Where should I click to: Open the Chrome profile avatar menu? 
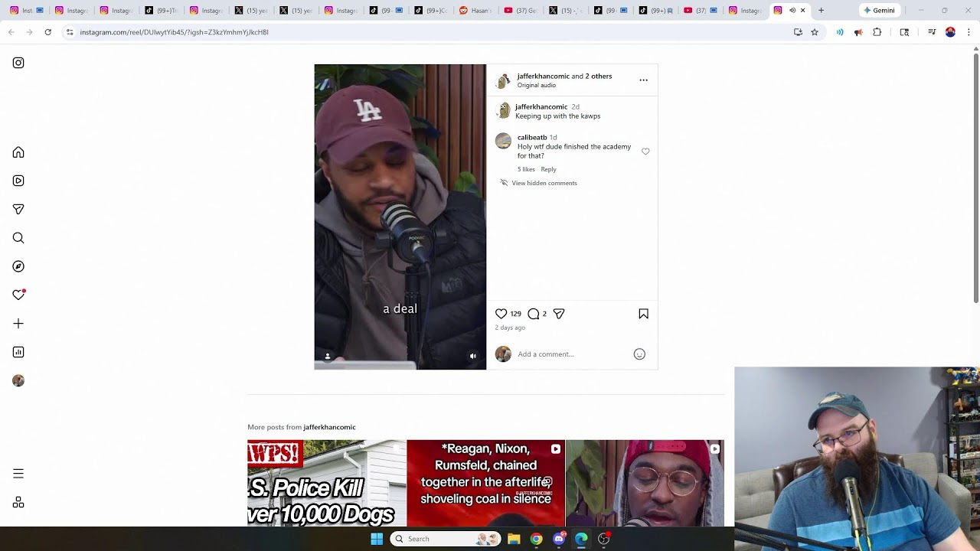(x=950, y=32)
